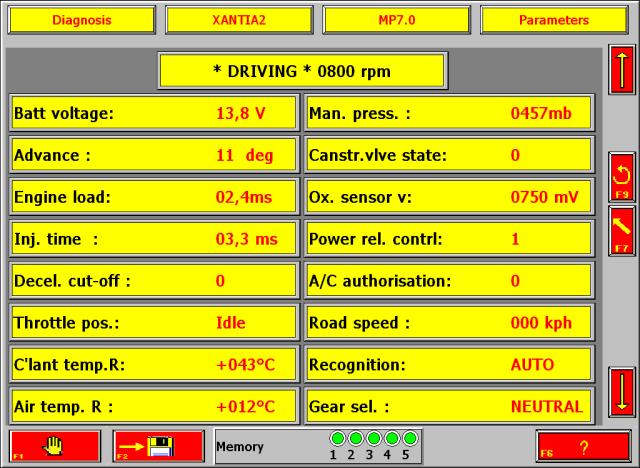
Task: Click the Power rel. contrl row
Action: pos(449,239)
